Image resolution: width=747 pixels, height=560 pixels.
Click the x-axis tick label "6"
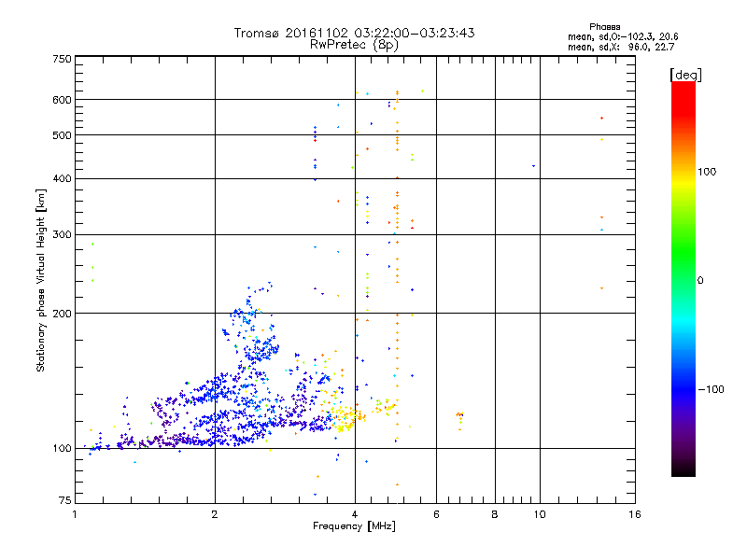(436, 514)
